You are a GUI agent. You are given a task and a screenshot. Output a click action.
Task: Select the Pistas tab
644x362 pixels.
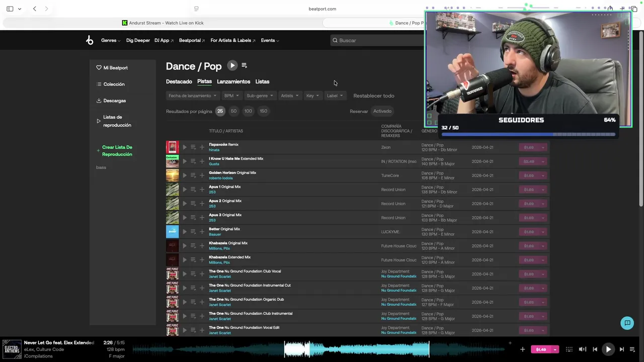[204, 81]
